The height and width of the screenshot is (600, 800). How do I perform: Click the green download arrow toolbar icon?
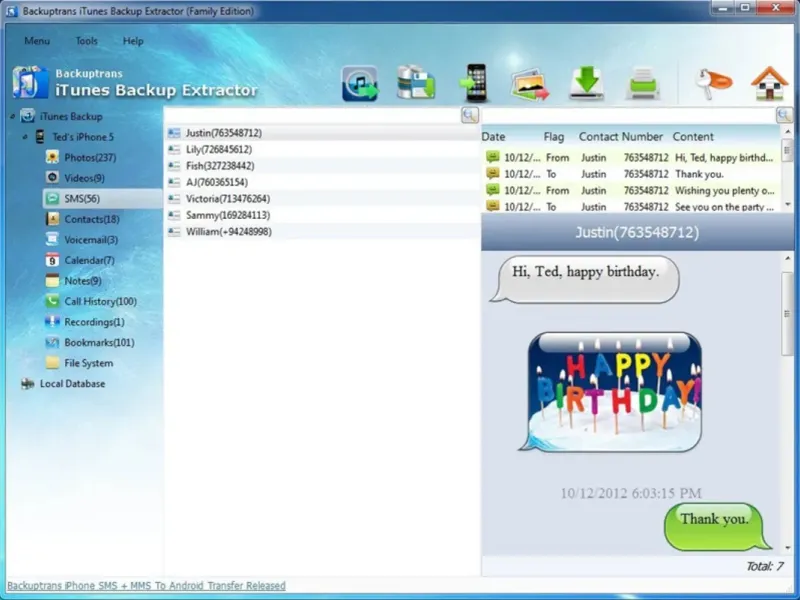tap(587, 83)
